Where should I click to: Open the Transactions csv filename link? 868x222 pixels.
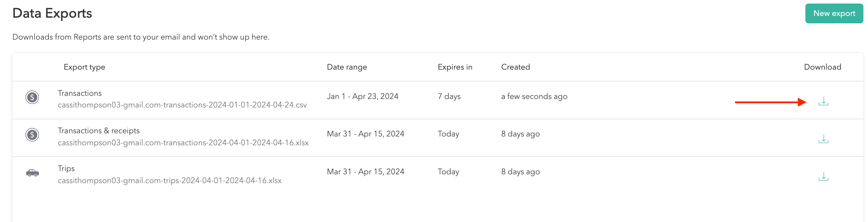(183, 105)
